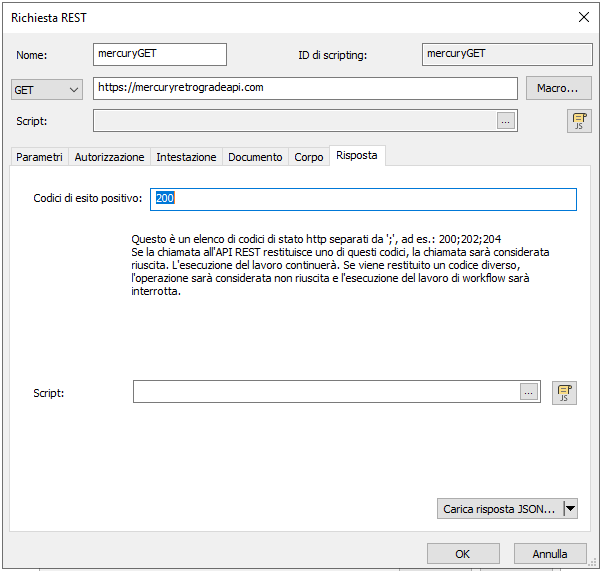
Task: Click Carica risposta JSON button
Action: (500, 508)
